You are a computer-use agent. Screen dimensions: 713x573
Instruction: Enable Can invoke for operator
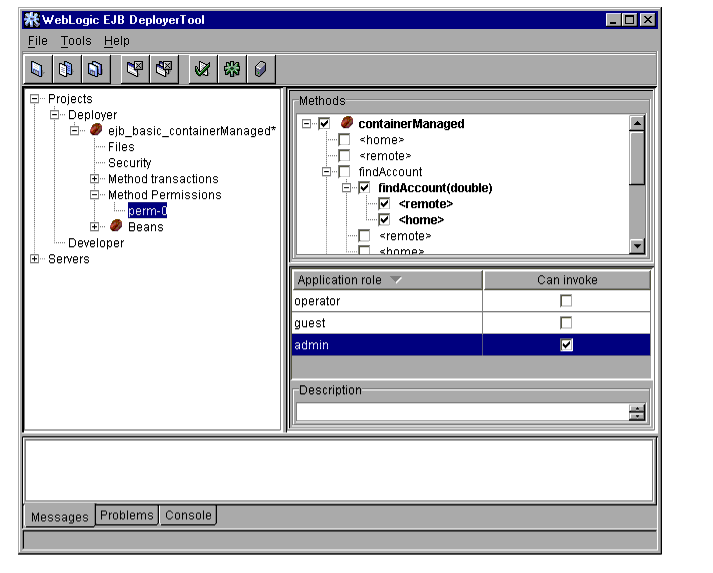(x=566, y=301)
